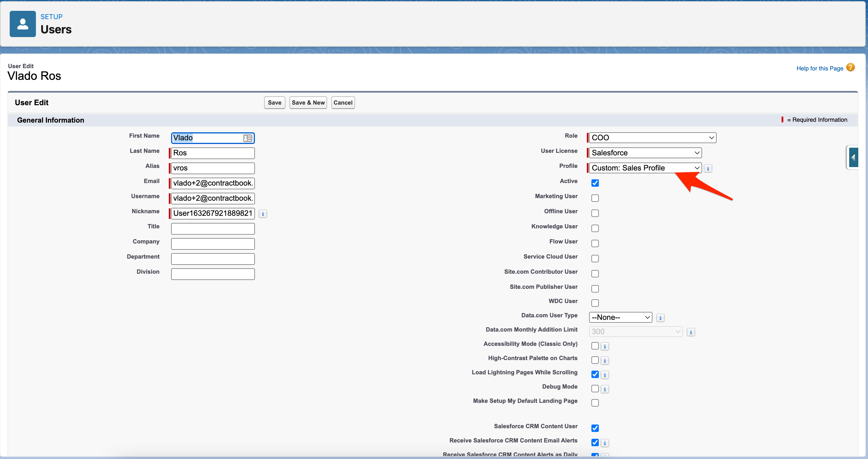Viewport: 868px width, 459px height.
Task: Expand the collapsed side panel arrow
Action: coord(853,157)
